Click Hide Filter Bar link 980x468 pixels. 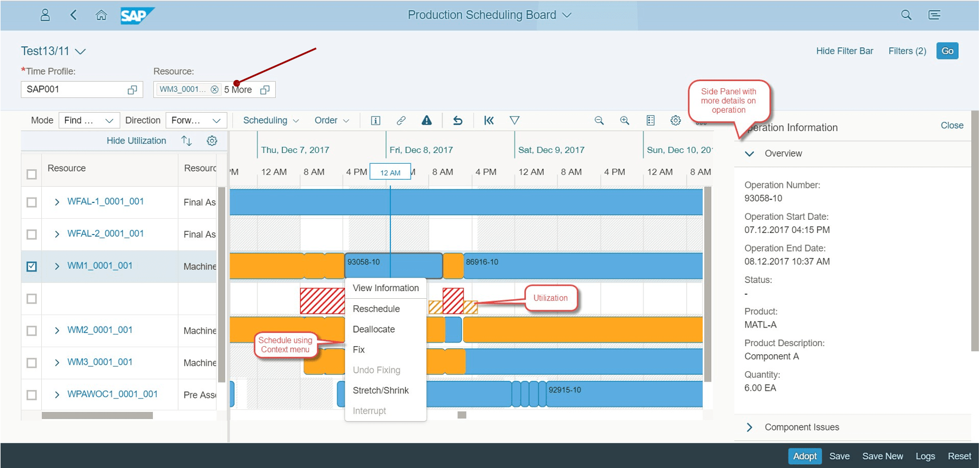[x=845, y=51]
